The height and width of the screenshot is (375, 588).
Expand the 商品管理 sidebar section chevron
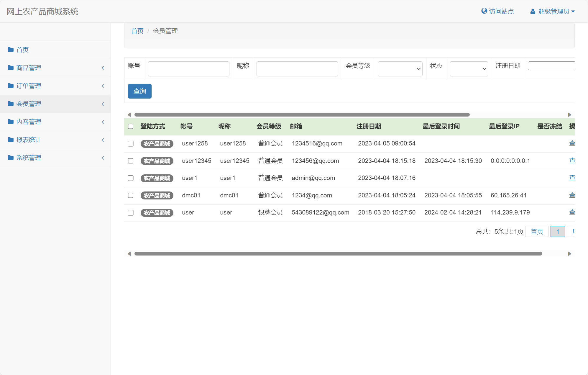coord(103,68)
